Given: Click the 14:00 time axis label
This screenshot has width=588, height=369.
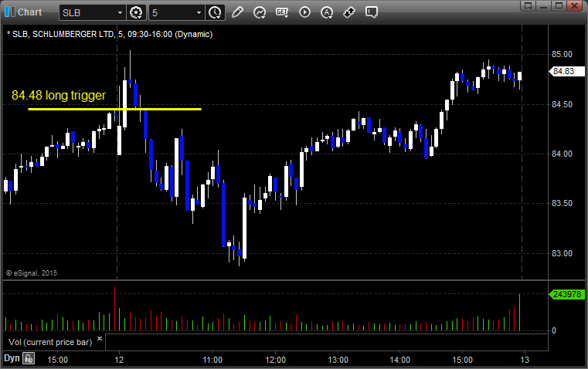Looking at the screenshot, I should click(399, 360).
